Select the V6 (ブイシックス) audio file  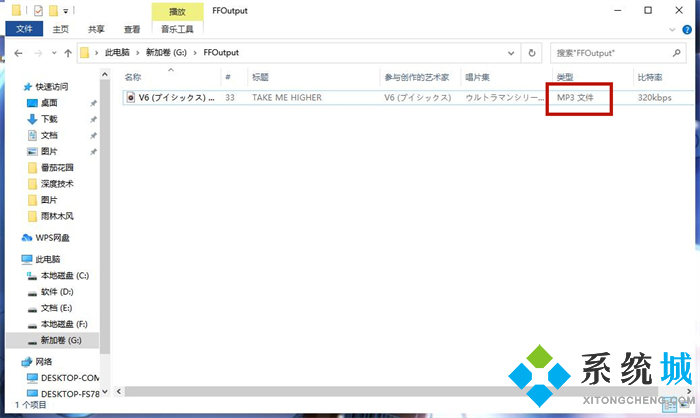177,97
